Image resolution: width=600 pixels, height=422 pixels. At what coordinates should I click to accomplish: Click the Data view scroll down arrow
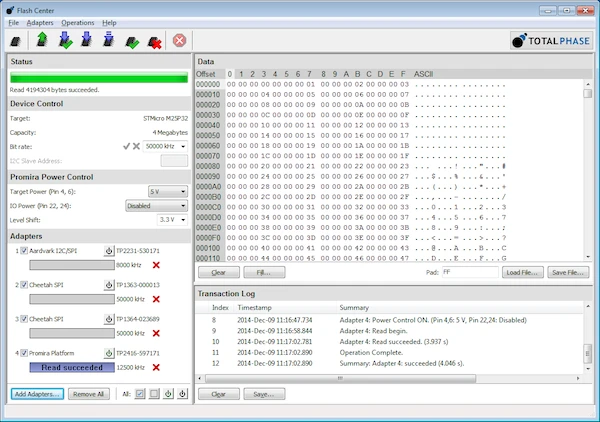[588, 257]
